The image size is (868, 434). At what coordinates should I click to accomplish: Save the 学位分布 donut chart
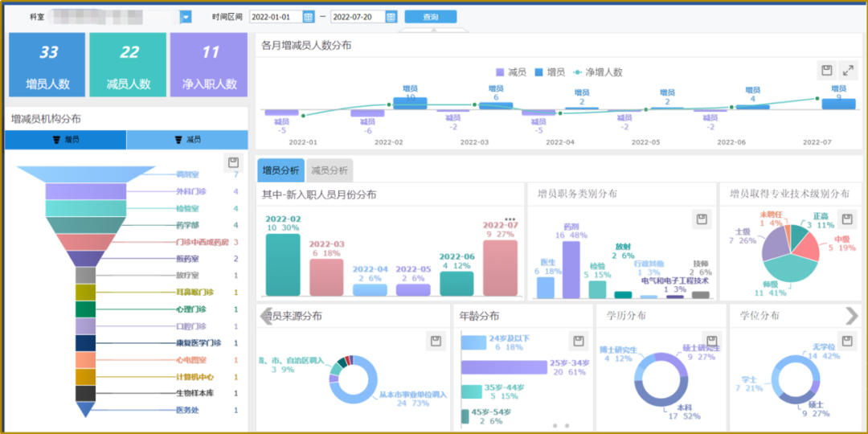click(846, 341)
